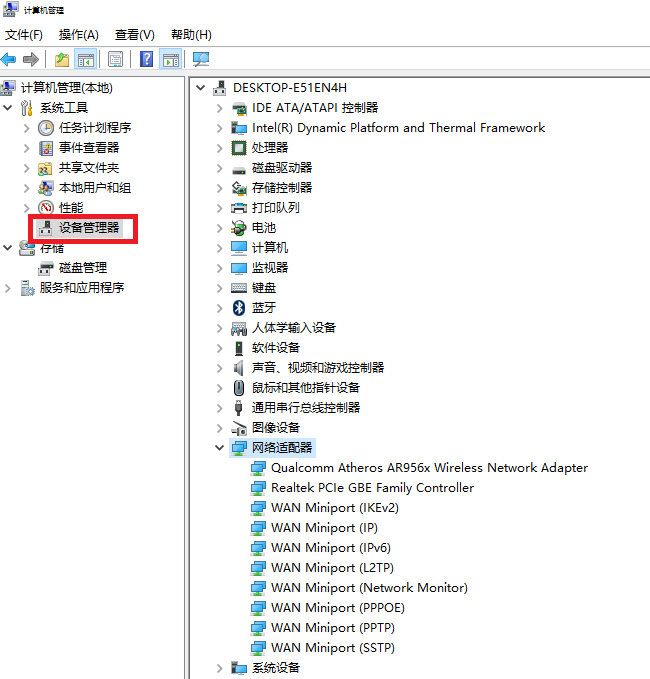Click the Bluetooth (蓝牙) device icon
Screen dimensions: 650x679
(239, 308)
